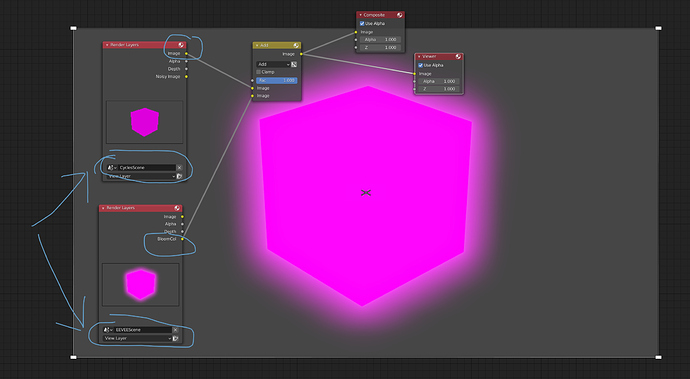Click the CyclesScene name field

[x=147, y=168]
